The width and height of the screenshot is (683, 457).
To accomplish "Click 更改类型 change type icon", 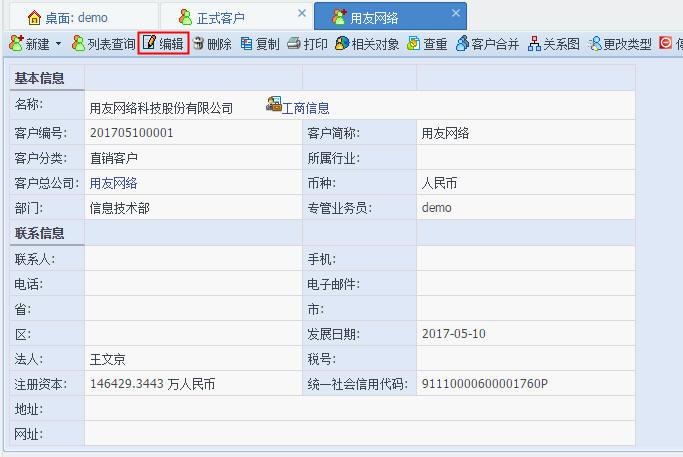I will tap(595, 44).
